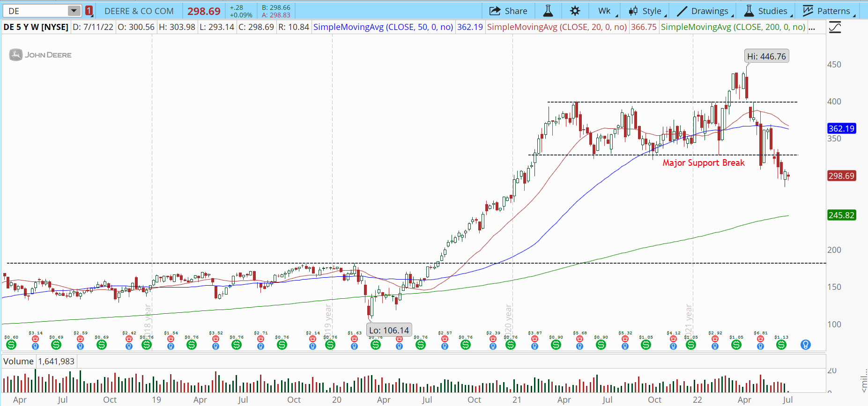Select the Major Support Break annotation

coord(703,163)
